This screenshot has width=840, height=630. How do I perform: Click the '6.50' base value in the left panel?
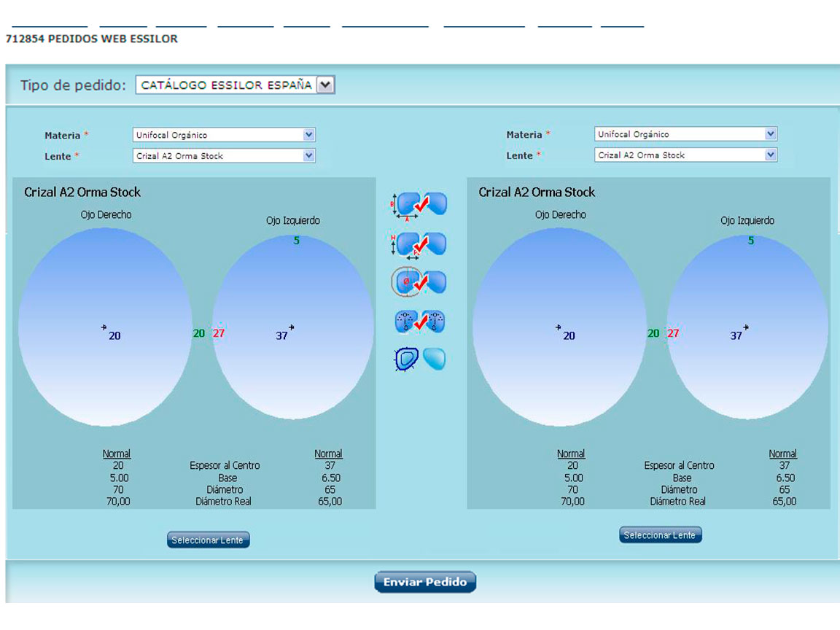pos(330,478)
